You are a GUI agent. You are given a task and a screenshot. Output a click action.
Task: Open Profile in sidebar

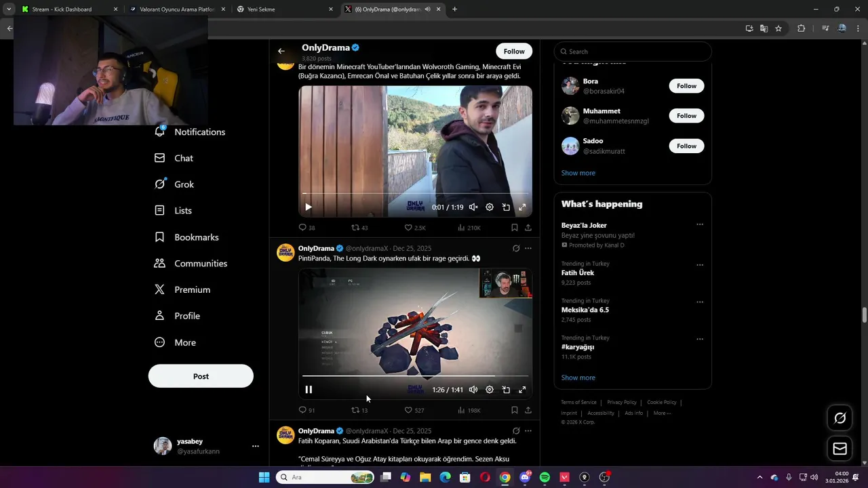(178, 316)
